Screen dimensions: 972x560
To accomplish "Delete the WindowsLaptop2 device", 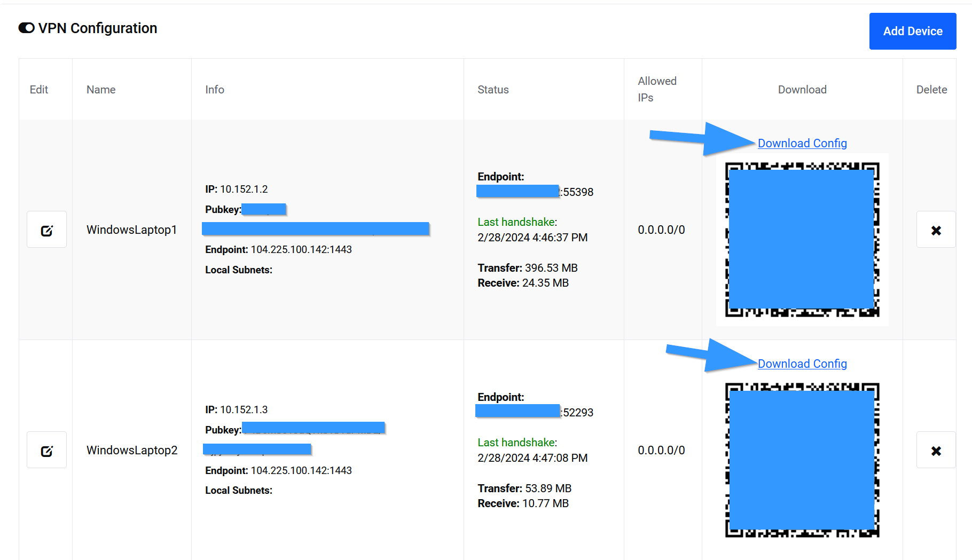I will pyautogui.click(x=936, y=451).
